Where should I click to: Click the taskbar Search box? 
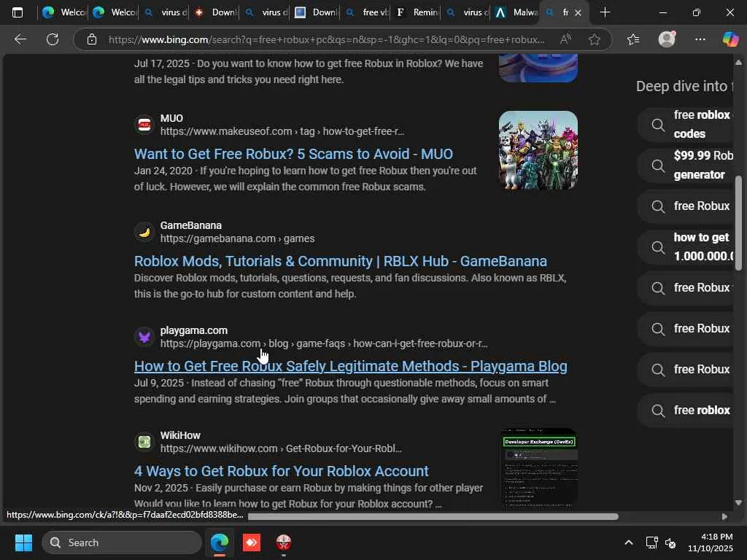pyautogui.click(x=122, y=542)
